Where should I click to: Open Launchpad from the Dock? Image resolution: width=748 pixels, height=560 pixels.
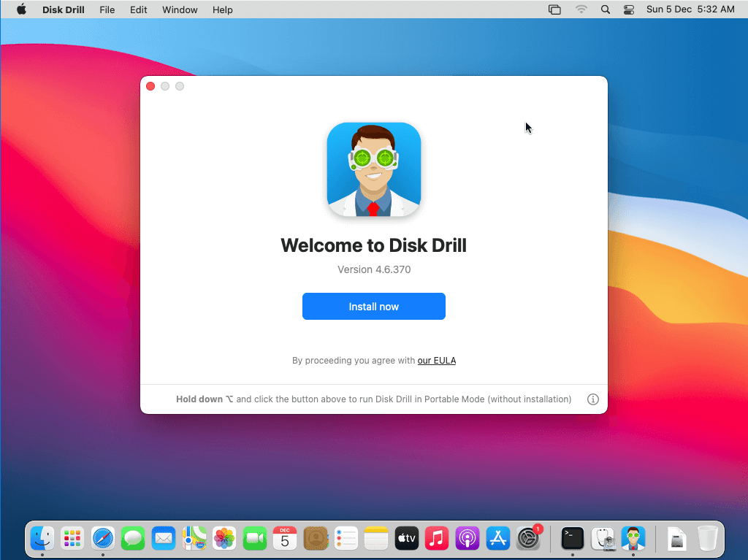(72, 539)
